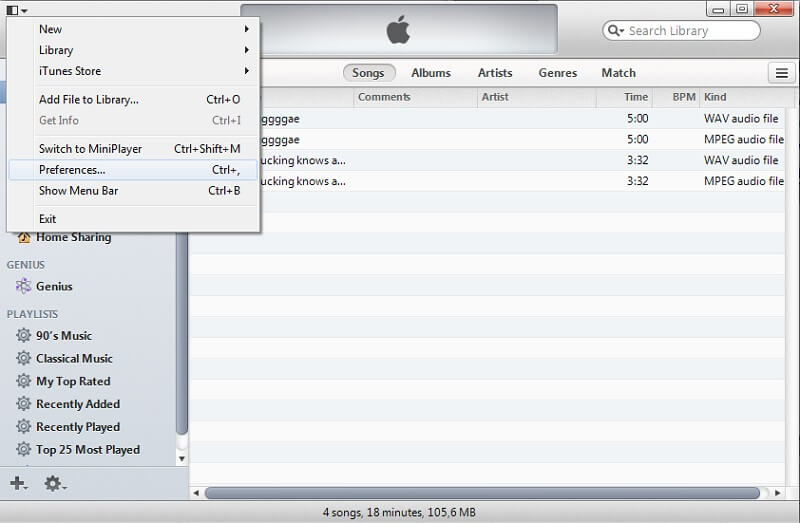The height and width of the screenshot is (523, 800).
Task: Expand the Library submenu
Action: pyautogui.click(x=133, y=50)
